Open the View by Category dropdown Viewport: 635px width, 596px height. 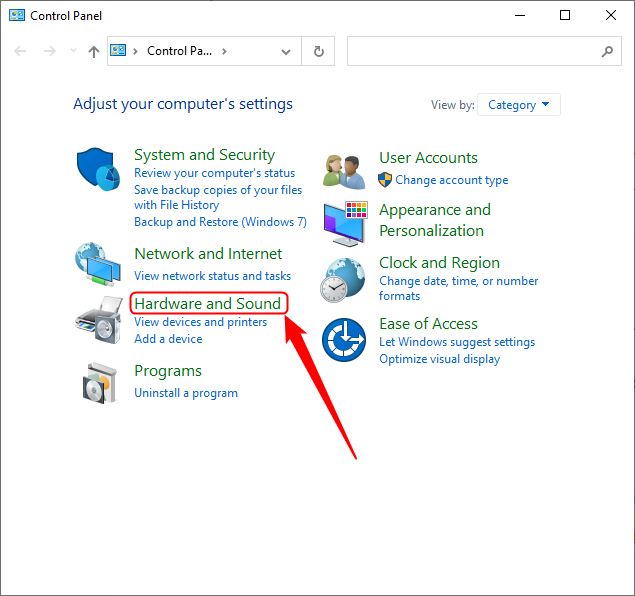point(519,104)
